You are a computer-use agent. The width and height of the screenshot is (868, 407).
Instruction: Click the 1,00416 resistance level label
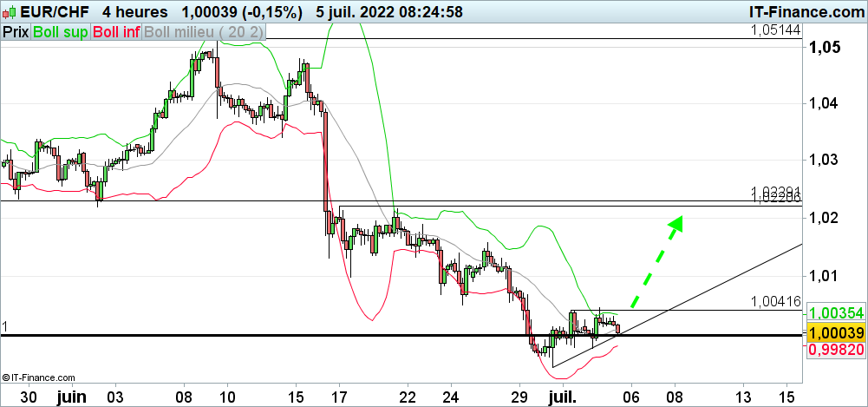776,302
